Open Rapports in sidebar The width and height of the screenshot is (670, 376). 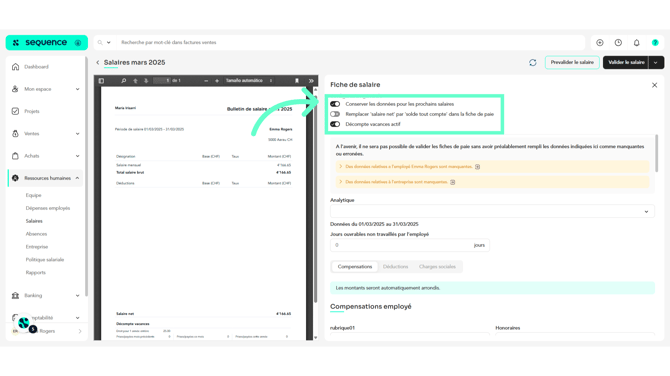click(x=35, y=272)
